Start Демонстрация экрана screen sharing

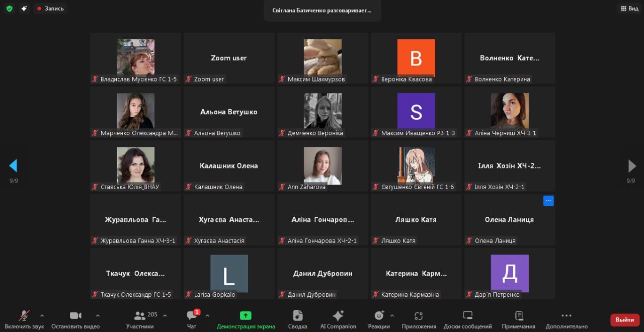(x=246, y=319)
